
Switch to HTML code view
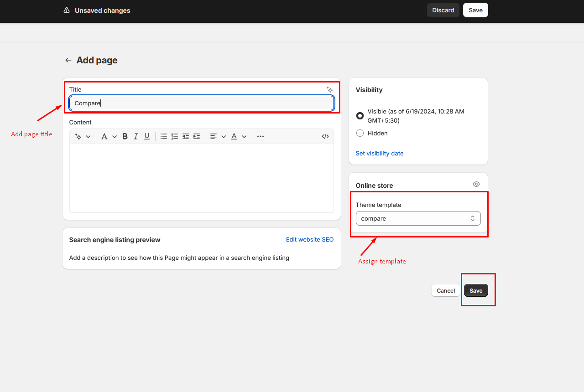(x=325, y=136)
